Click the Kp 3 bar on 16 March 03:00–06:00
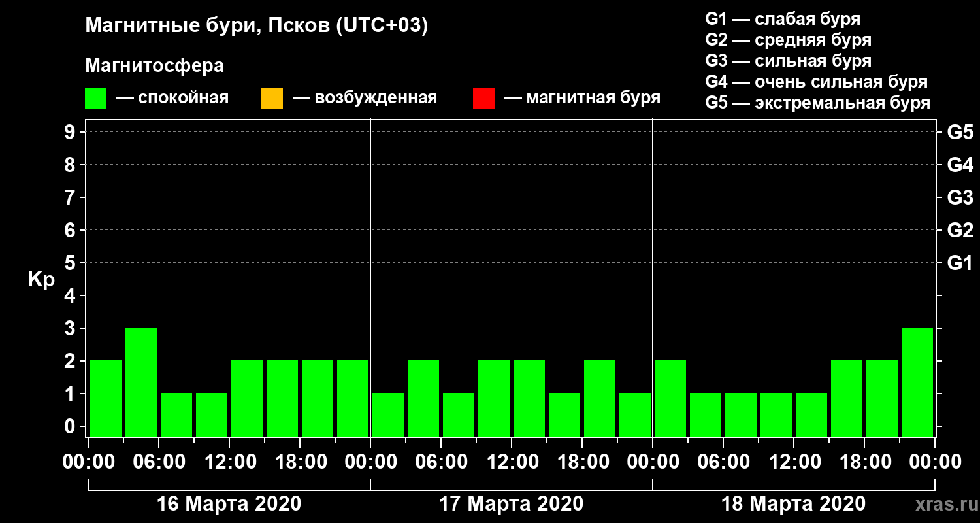Screen dimensions: 980x523 point(141,382)
